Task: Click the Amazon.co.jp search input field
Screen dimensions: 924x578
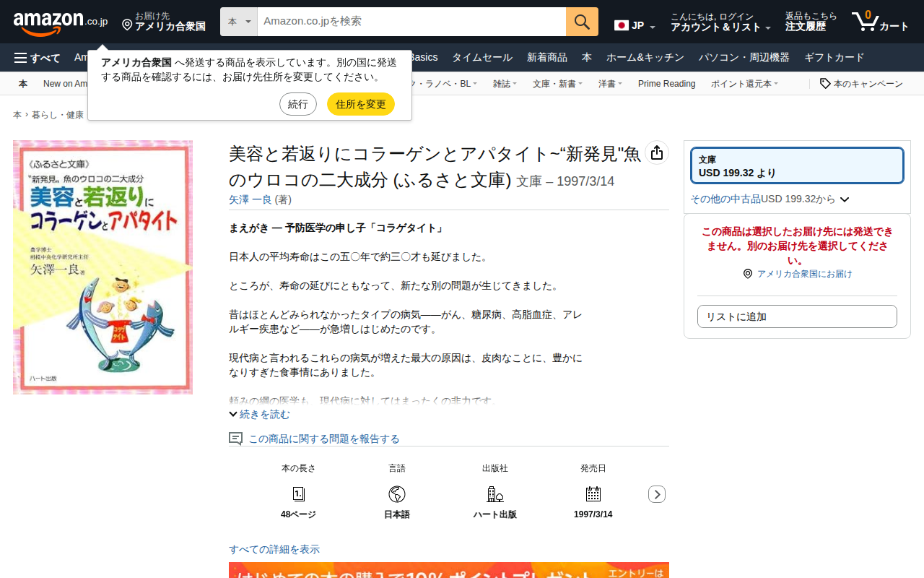Action: click(411, 22)
